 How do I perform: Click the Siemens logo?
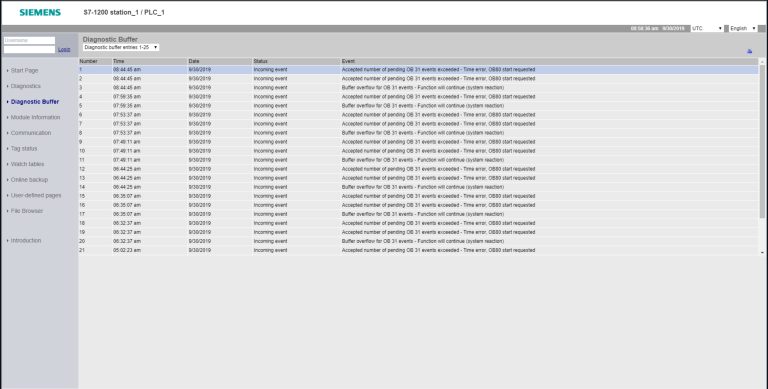click(40, 12)
